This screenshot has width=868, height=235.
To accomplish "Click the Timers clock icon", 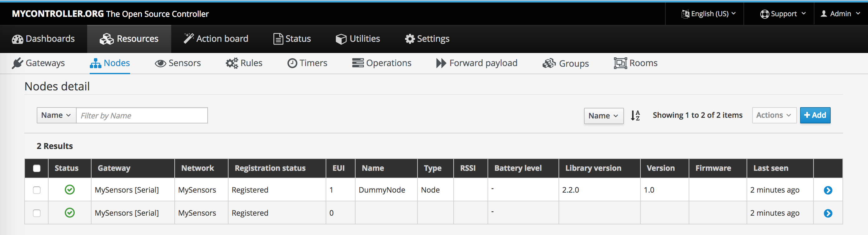I will [x=292, y=63].
